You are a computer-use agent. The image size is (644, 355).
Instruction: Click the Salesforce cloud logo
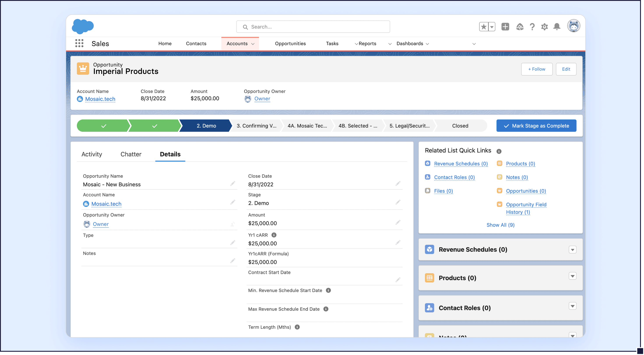point(83,26)
